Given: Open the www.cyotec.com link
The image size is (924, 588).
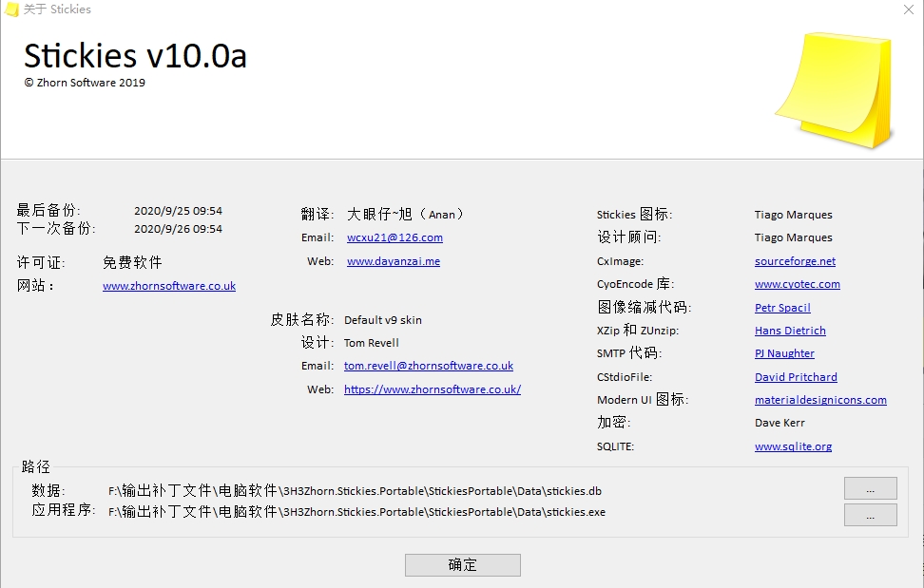Looking at the screenshot, I should (x=798, y=284).
